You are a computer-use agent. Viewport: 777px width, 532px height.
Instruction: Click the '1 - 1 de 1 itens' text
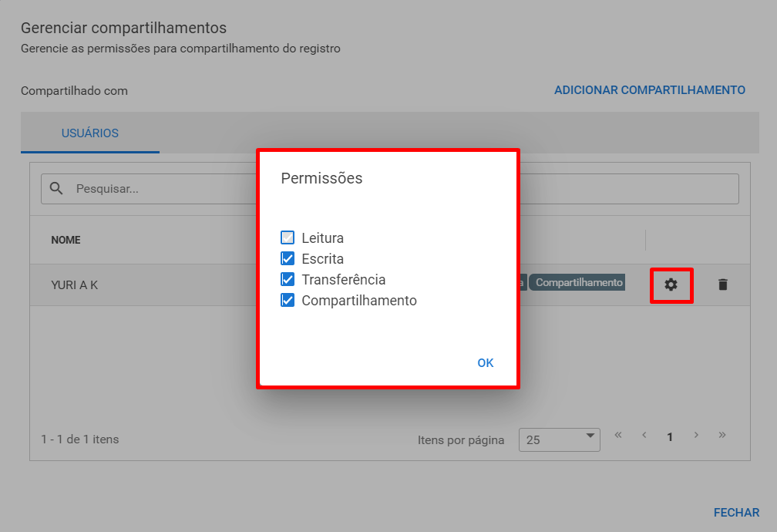coord(80,439)
